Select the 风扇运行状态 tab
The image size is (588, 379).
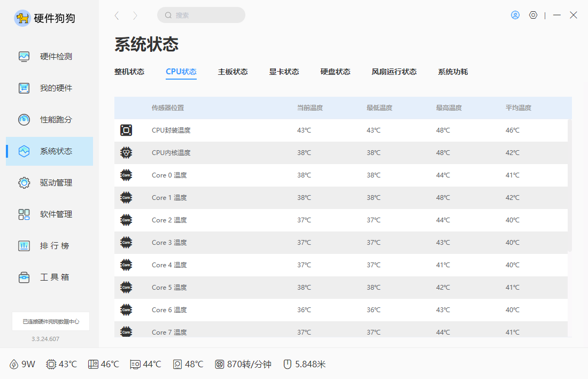click(394, 71)
